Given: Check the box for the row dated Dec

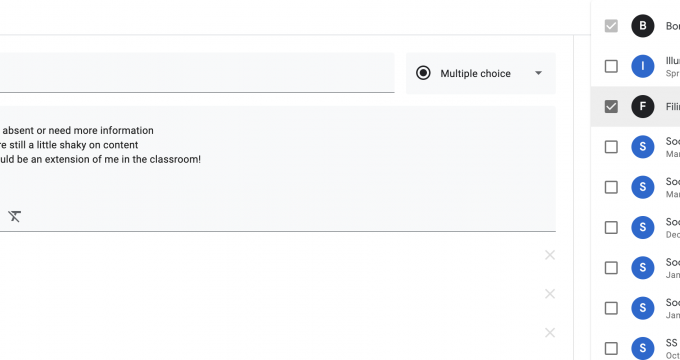Looking at the screenshot, I should pyautogui.click(x=611, y=227).
